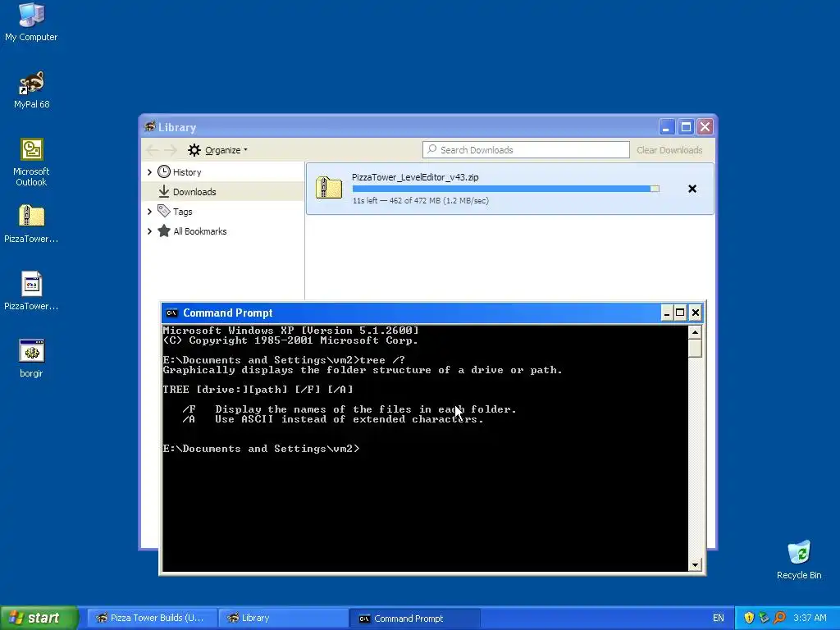Viewport: 840px width, 630px height.
Task: Click the PizzaTower_LevelEditor_v43.zip file name
Action: [x=415, y=177]
